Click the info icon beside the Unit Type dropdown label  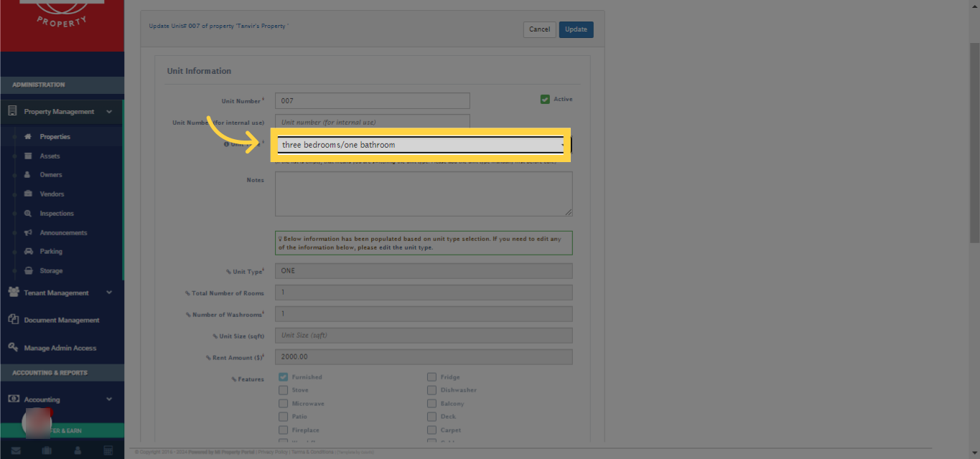225,144
